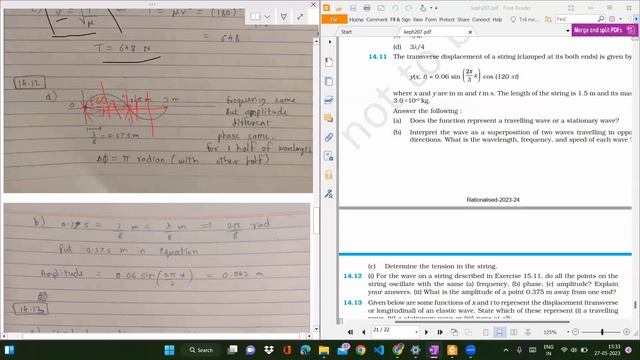Open the Protect ribbon tab
The width and height of the screenshot is (640, 360).
pos(447,19)
